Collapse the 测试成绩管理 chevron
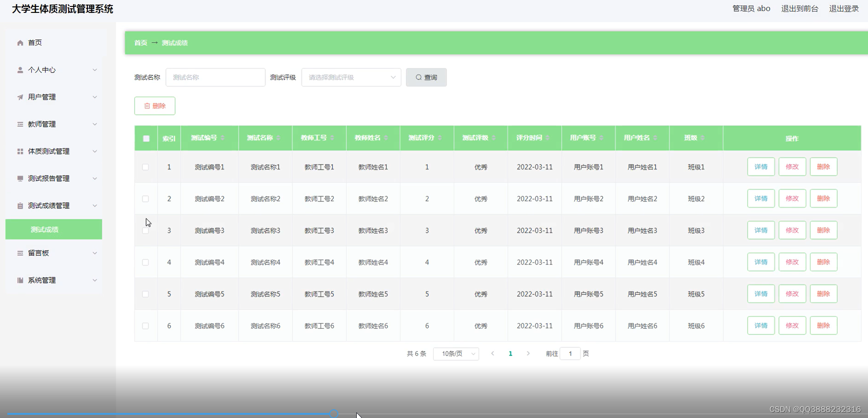This screenshot has height=418, width=868. point(95,206)
